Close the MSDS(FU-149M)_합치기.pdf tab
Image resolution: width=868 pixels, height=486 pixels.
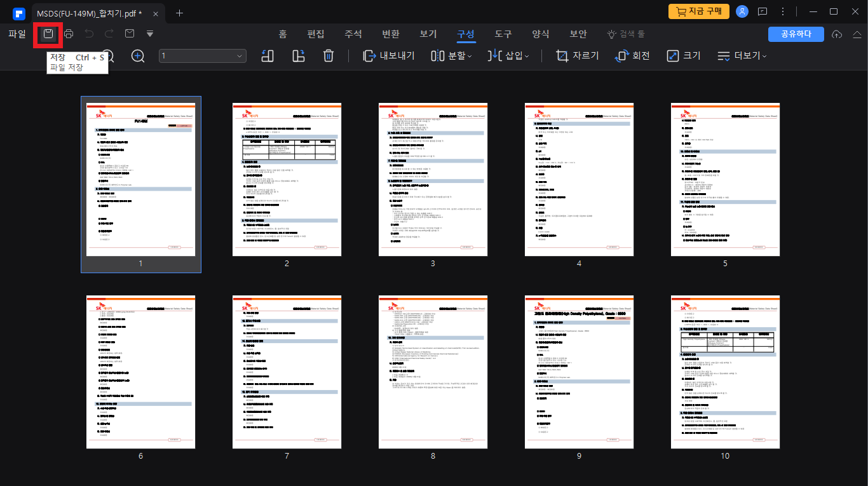click(156, 13)
